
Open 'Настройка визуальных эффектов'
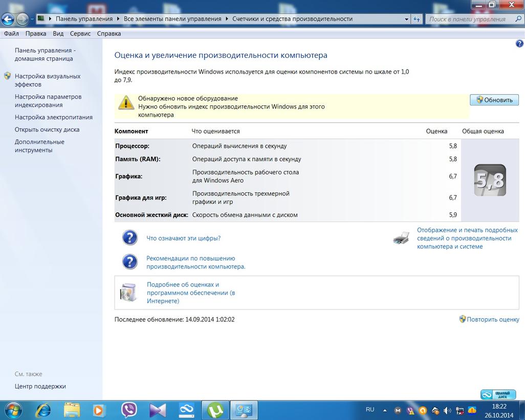pos(48,80)
